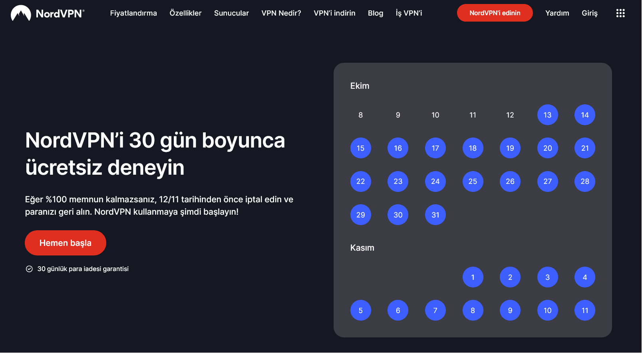Pick October 30 date circle
Screen dimensions: 644x353
(398, 215)
